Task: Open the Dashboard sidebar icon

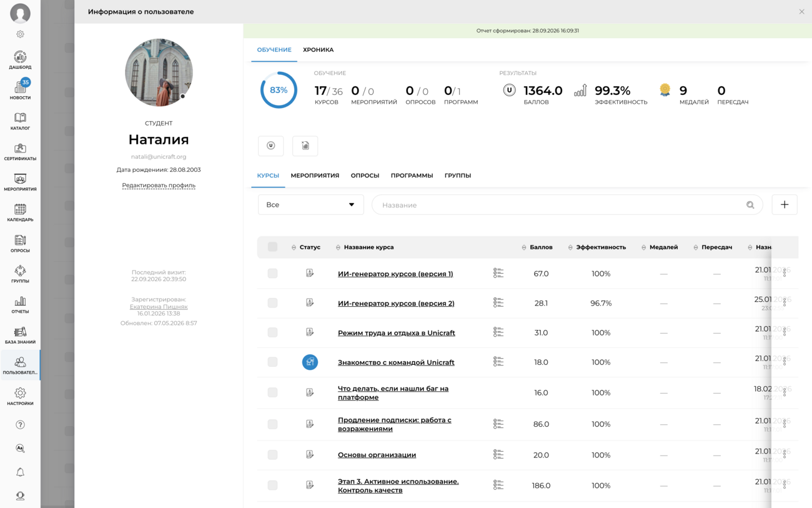Action: [20, 60]
